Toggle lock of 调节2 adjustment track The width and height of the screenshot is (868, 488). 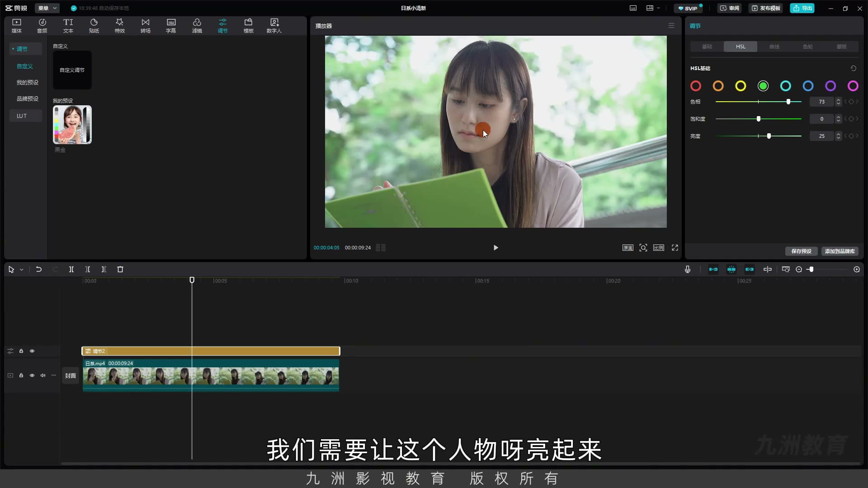(x=21, y=351)
